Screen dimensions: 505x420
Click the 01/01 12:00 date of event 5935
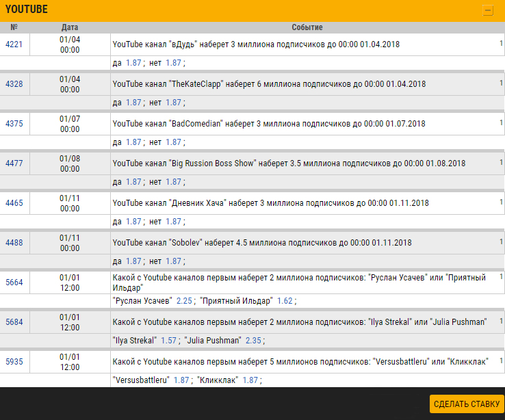click(x=70, y=362)
